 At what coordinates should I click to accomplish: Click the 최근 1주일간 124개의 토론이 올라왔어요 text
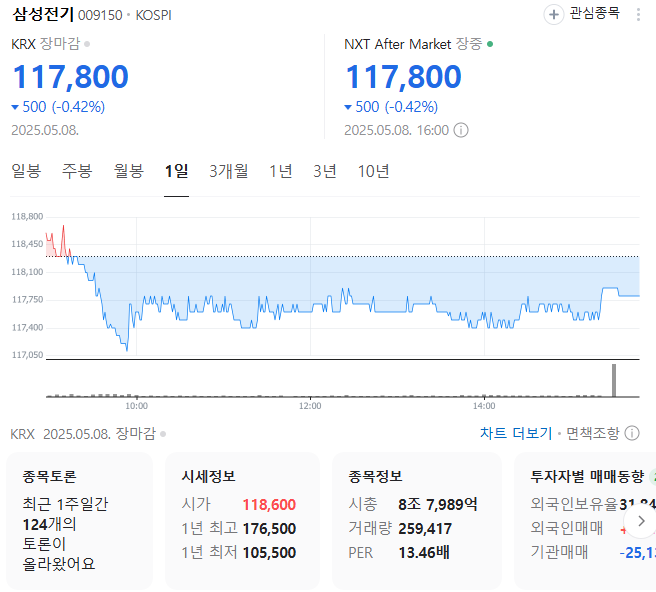click(x=65, y=534)
